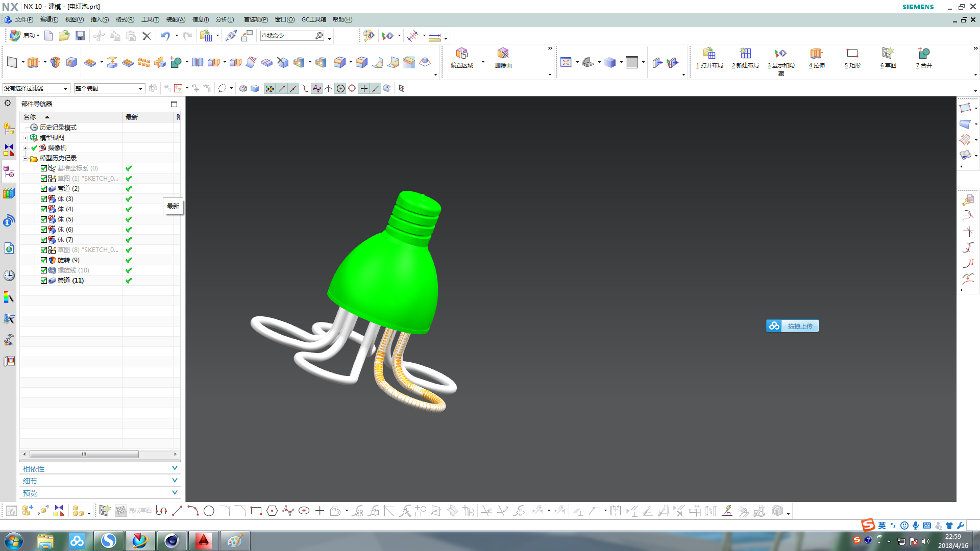This screenshot has width=980, height=551.
Task: Select the 历史记录模式 tree item
Action: [58, 128]
